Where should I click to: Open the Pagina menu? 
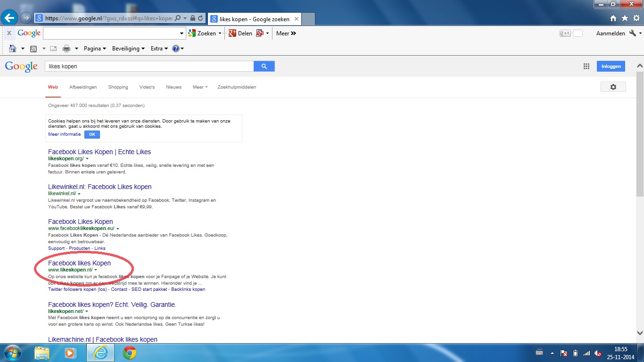tap(95, 49)
